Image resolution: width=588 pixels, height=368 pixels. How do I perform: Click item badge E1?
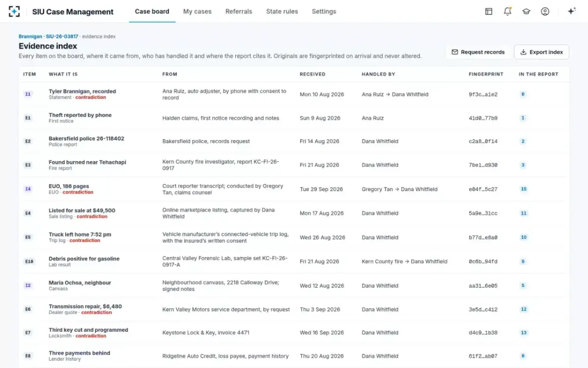pyautogui.click(x=28, y=118)
